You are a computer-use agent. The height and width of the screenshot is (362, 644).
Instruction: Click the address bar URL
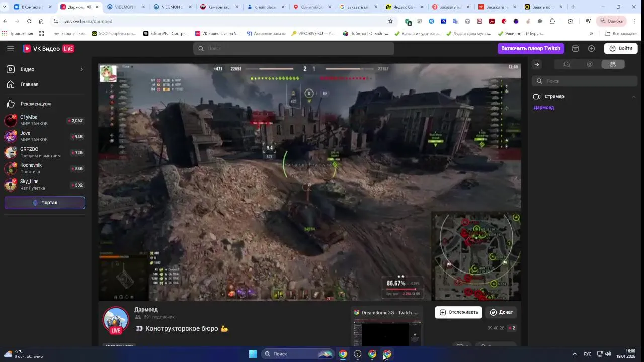(x=88, y=21)
